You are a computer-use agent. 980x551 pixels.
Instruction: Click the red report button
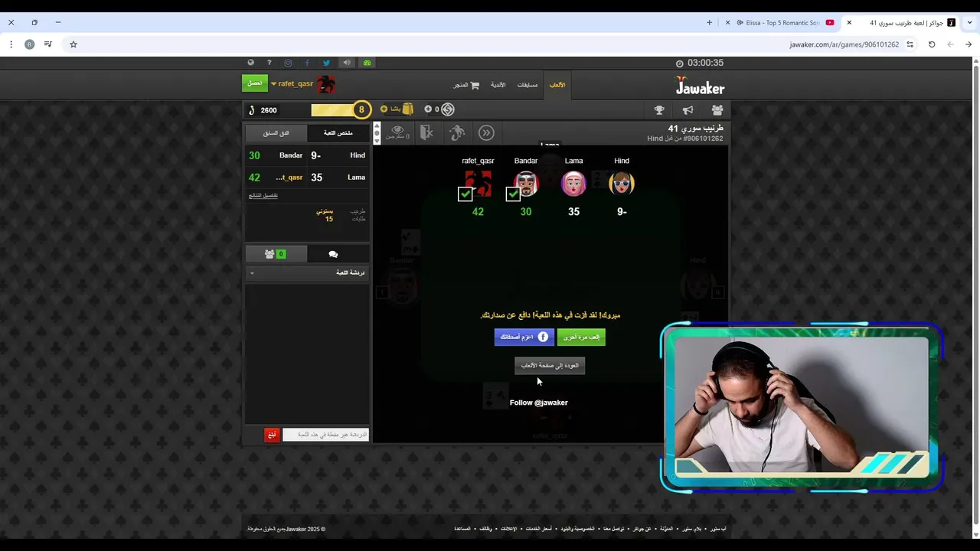(272, 435)
